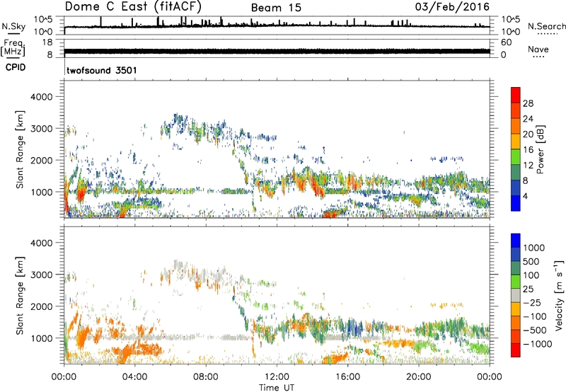
Task: Click the date '03/Feb/2016'
Action: pos(452,7)
